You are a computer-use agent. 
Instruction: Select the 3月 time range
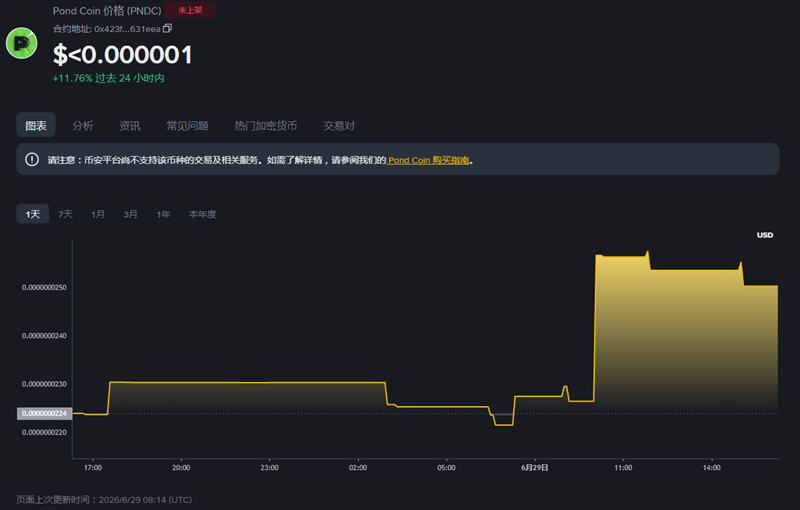pyautogui.click(x=130, y=214)
